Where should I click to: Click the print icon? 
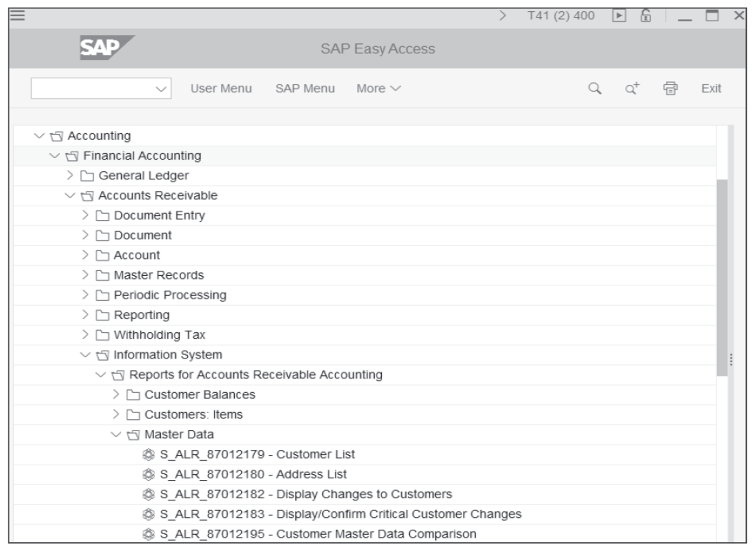(x=670, y=88)
